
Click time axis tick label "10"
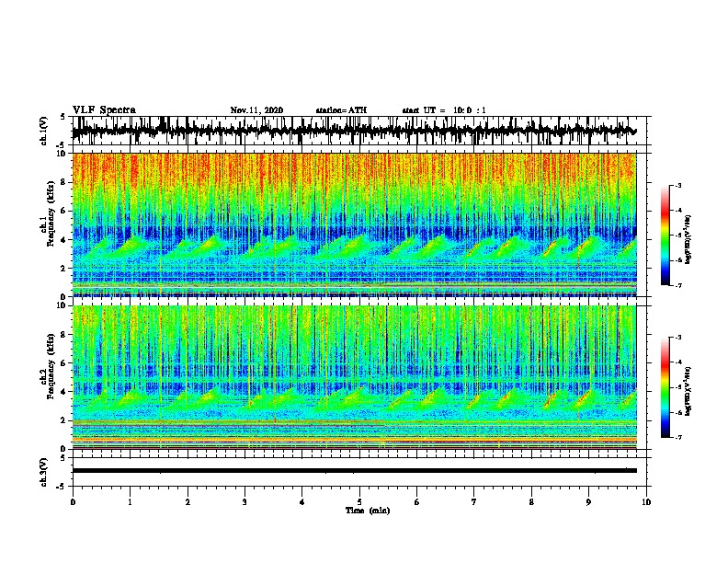click(646, 502)
